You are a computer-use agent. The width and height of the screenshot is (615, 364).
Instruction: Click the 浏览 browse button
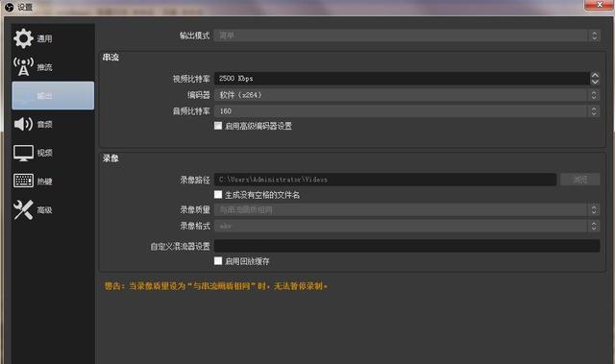coord(579,180)
